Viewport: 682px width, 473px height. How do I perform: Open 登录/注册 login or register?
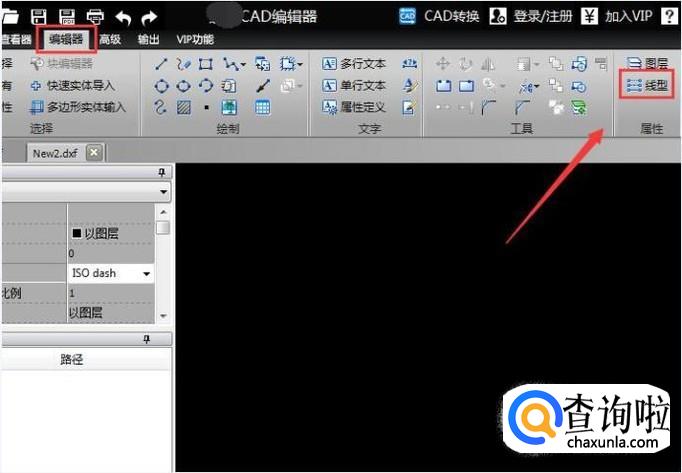(531, 17)
